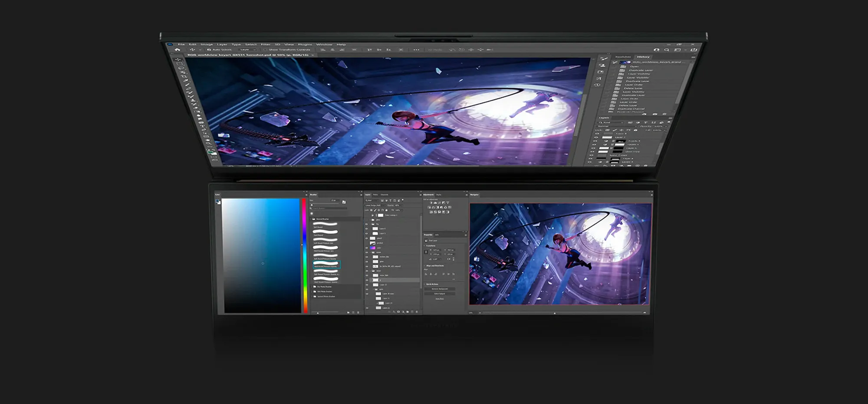868x404 pixels.
Task: Click the Home icon in options bar
Action: point(177,50)
